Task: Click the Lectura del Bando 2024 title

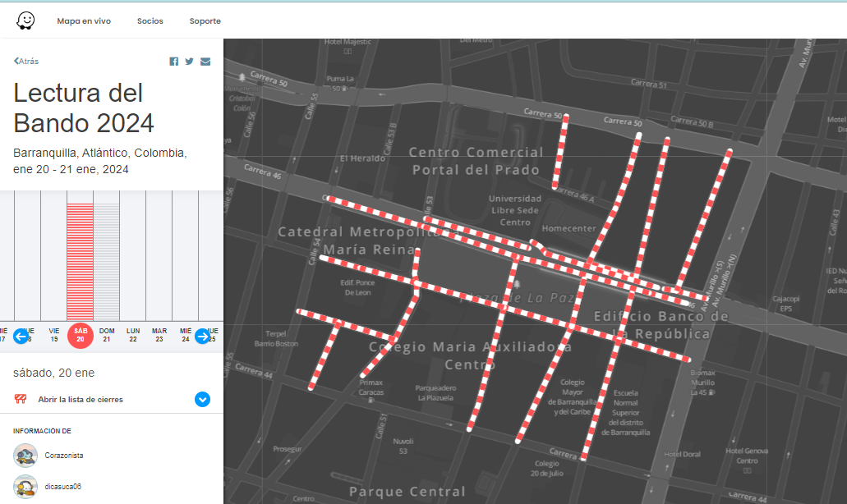Action: [84, 108]
